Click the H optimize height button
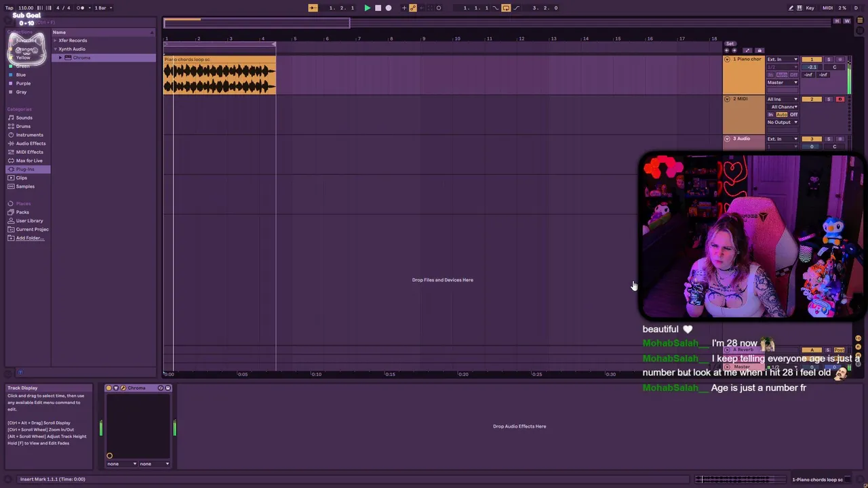Screen dimensions: 868x488 click(837, 21)
